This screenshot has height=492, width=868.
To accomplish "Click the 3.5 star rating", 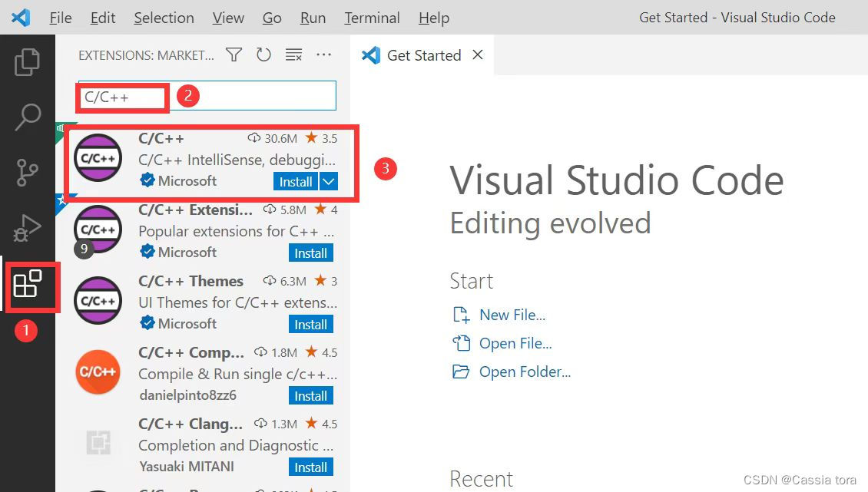I will click(x=321, y=138).
